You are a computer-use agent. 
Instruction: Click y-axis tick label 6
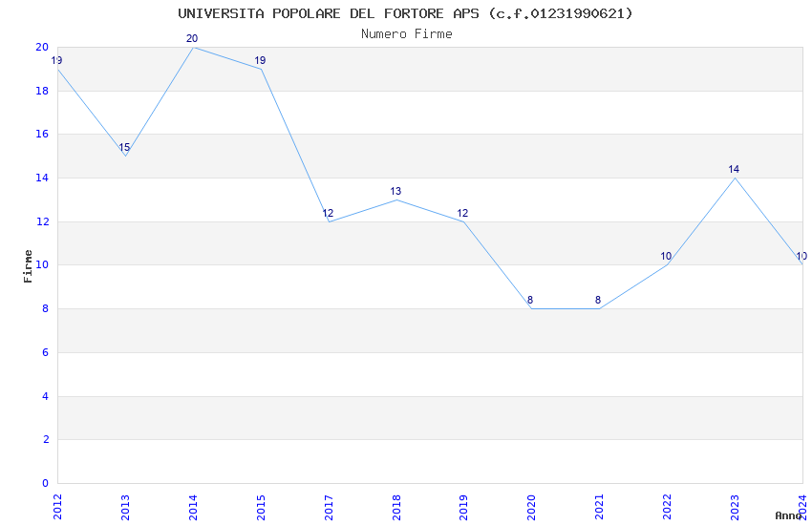46,352
